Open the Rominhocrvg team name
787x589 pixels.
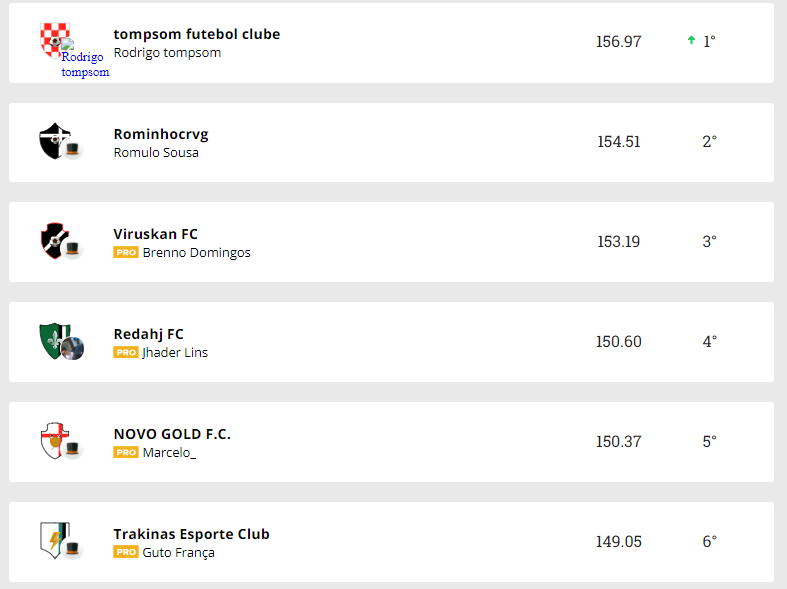click(x=161, y=134)
